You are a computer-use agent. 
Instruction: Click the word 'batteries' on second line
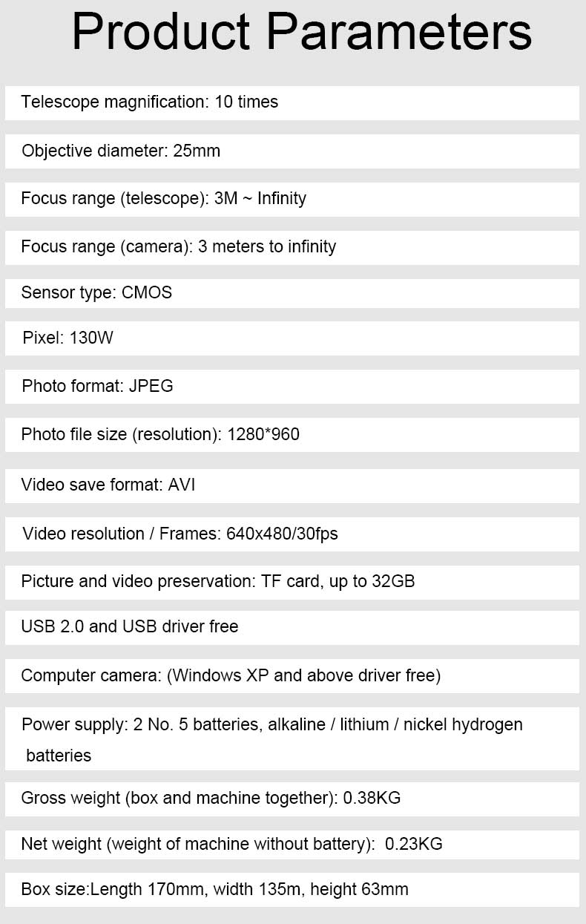[59, 756]
